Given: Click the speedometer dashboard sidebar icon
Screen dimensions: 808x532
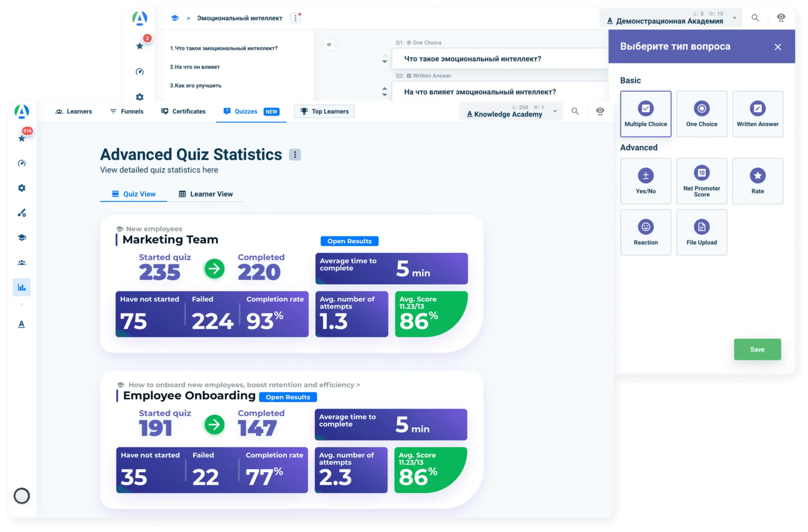Looking at the screenshot, I should click(x=22, y=163).
